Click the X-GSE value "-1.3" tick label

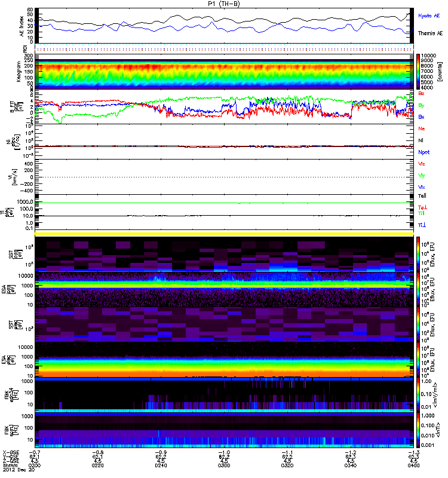(x=413, y=452)
